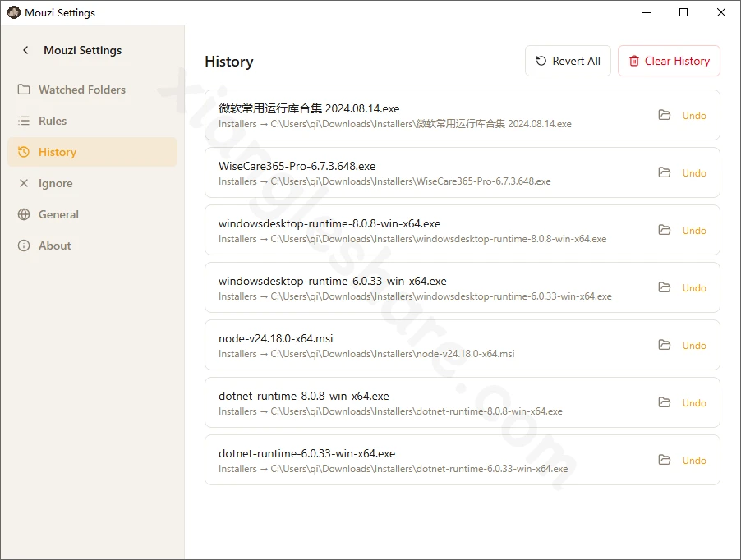Click path text ending Installers\node-v24.18.0-x64.msi

366,354
